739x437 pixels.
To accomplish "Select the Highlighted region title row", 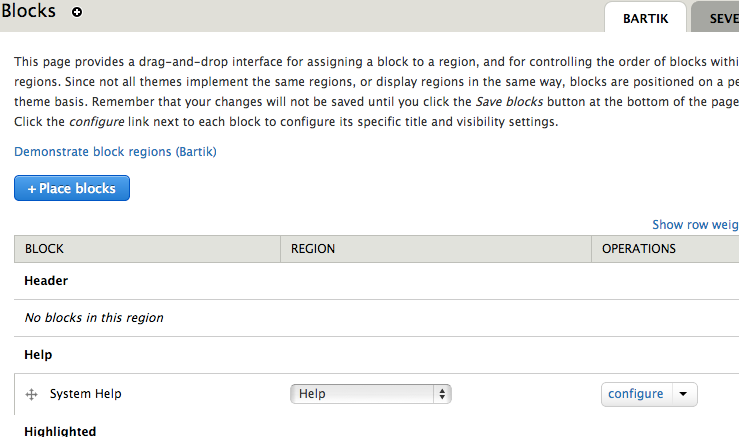I will point(60,431).
